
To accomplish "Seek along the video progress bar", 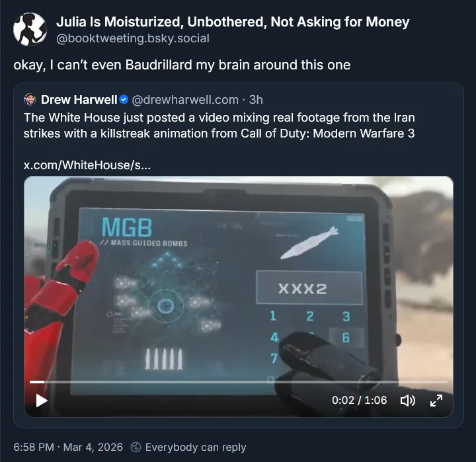I will click(238, 382).
